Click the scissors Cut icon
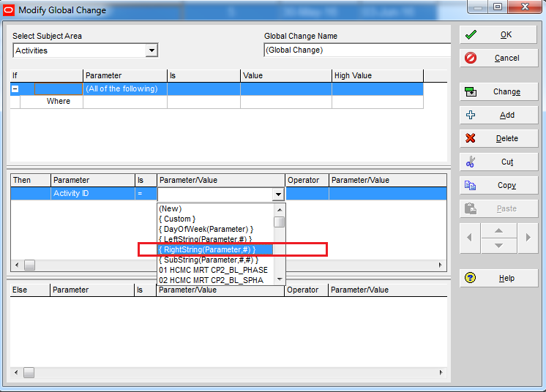Viewport: 546px width, 392px height. [x=471, y=162]
